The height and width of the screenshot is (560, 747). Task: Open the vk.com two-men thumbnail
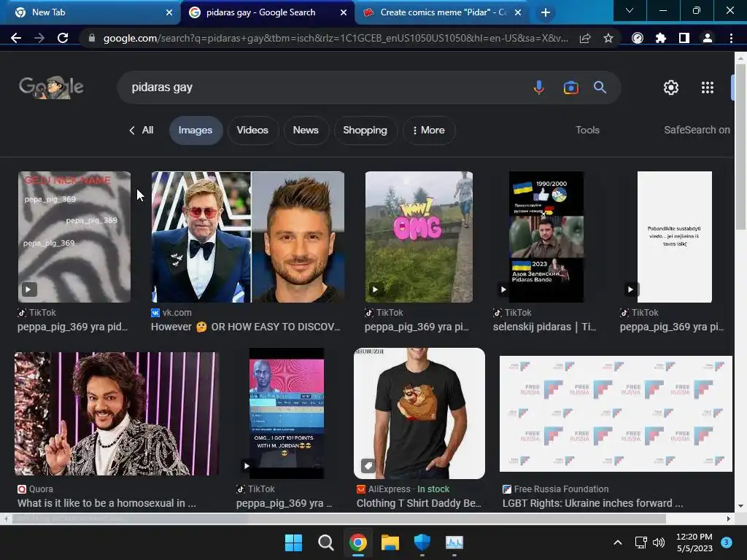(248, 237)
